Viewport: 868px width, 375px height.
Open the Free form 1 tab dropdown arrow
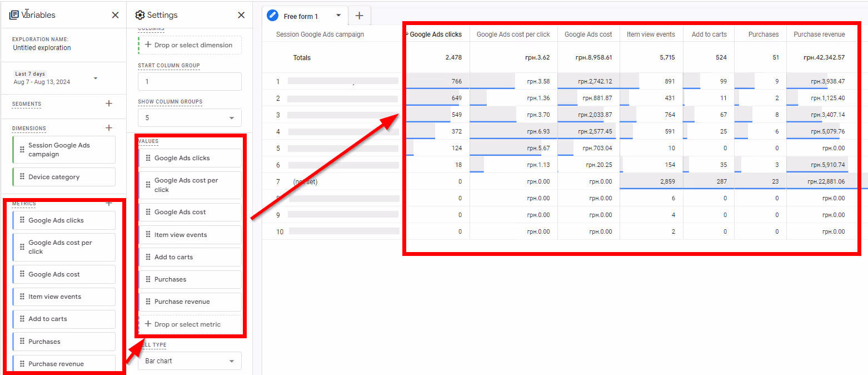tap(338, 16)
